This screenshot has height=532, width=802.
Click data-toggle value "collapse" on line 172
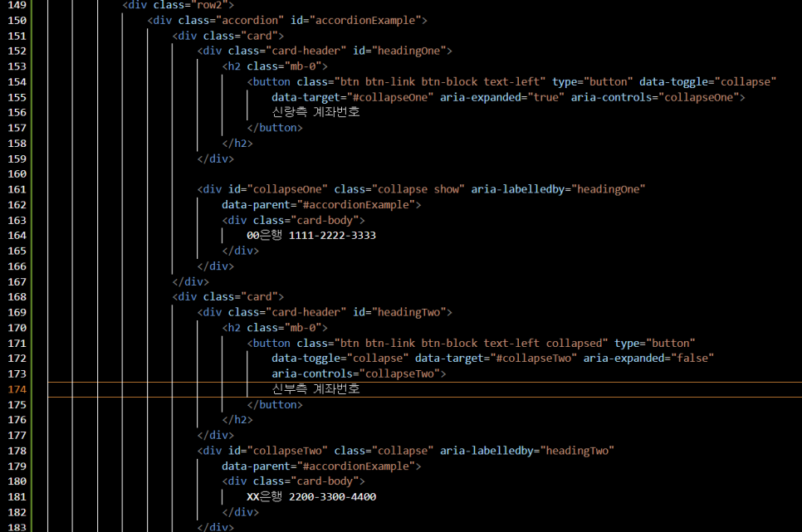pyautogui.click(x=378, y=358)
